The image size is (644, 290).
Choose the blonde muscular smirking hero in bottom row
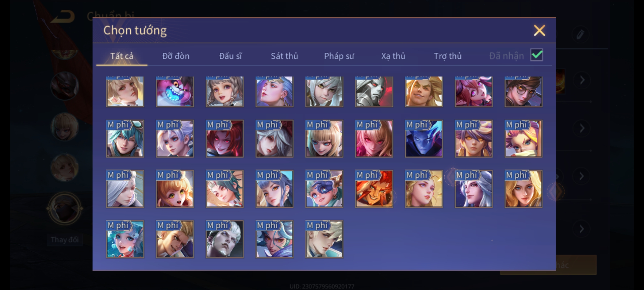click(175, 239)
